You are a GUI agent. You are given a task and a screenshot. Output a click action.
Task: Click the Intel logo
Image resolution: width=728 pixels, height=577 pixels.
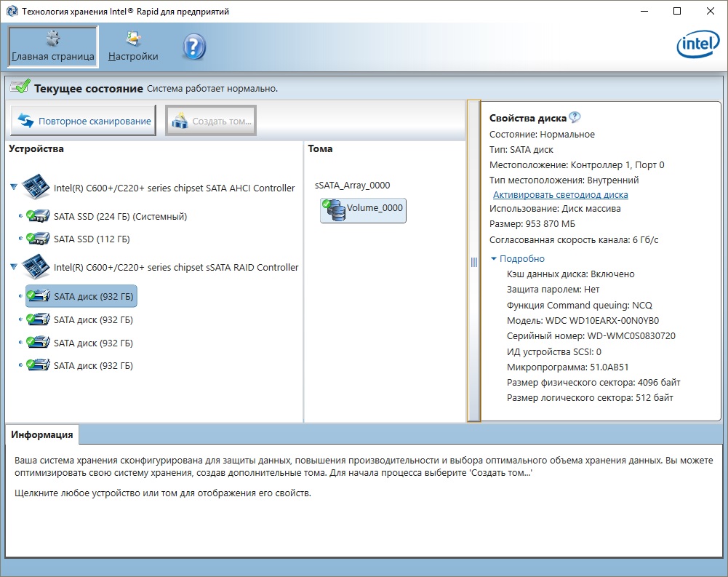697,47
